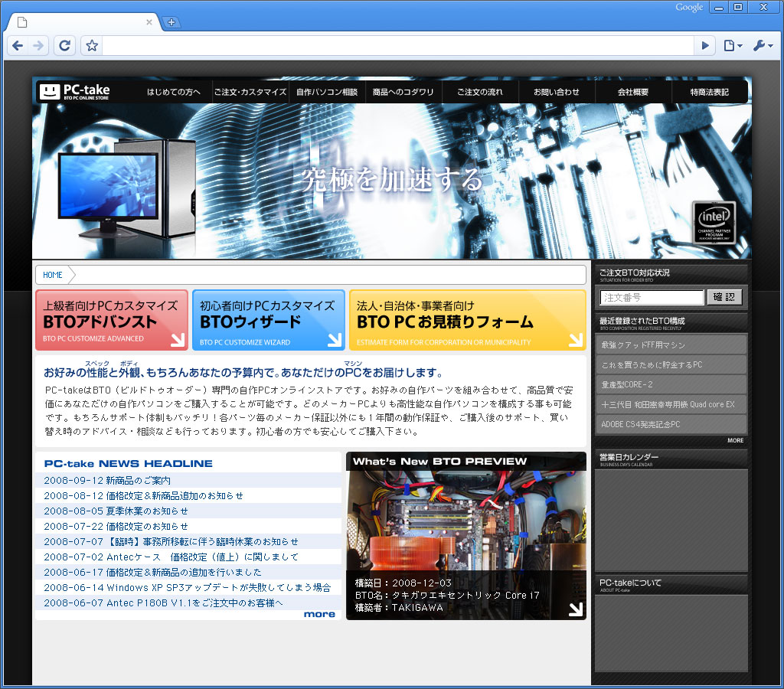Open the wrench settings menu

click(x=763, y=46)
